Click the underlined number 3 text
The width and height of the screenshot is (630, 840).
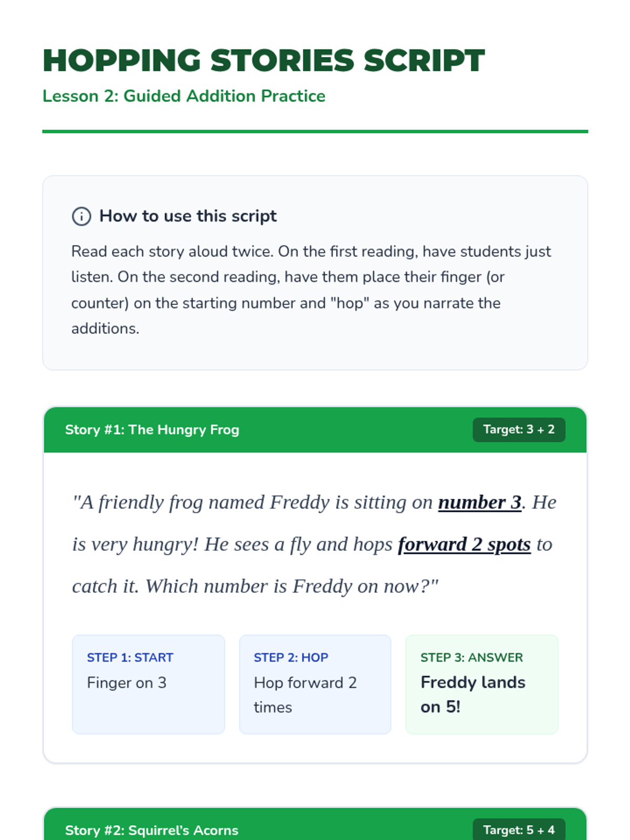click(x=479, y=502)
